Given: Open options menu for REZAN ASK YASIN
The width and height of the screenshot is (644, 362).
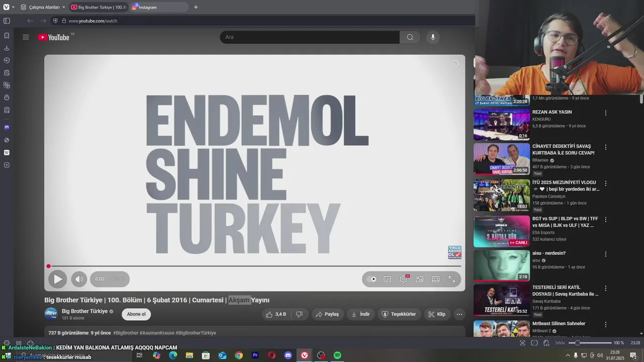Looking at the screenshot, I should [x=606, y=113].
